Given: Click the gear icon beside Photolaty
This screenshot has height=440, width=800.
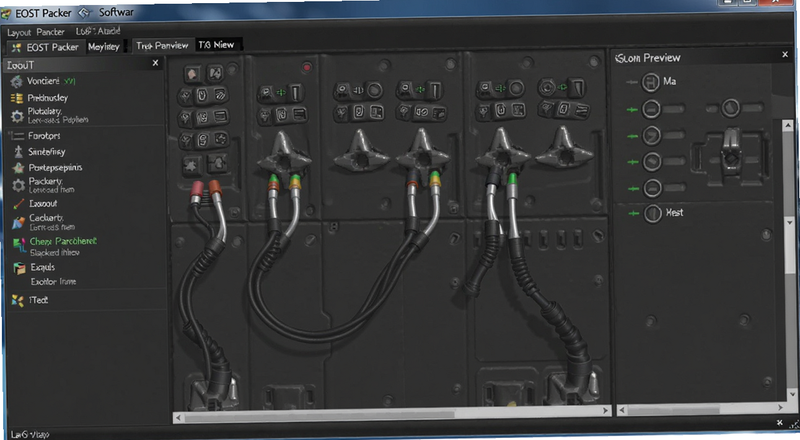Looking at the screenshot, I should 17,116.
